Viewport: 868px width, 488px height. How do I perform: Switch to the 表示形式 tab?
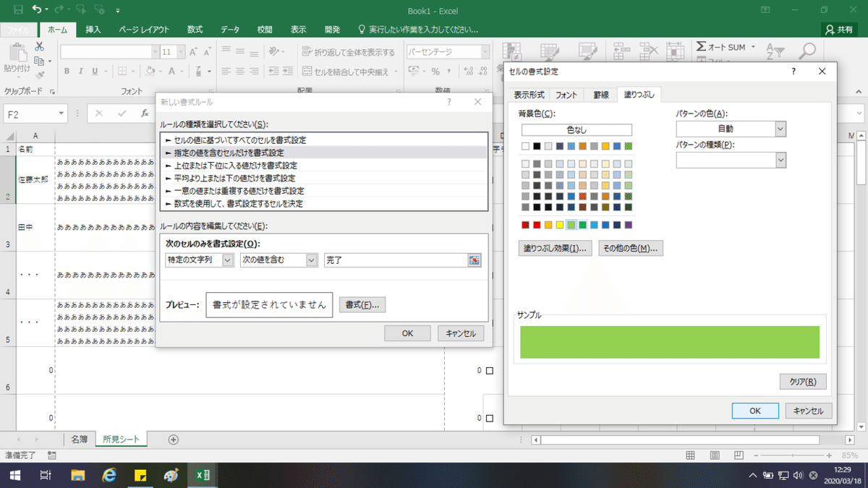(529, 95)
